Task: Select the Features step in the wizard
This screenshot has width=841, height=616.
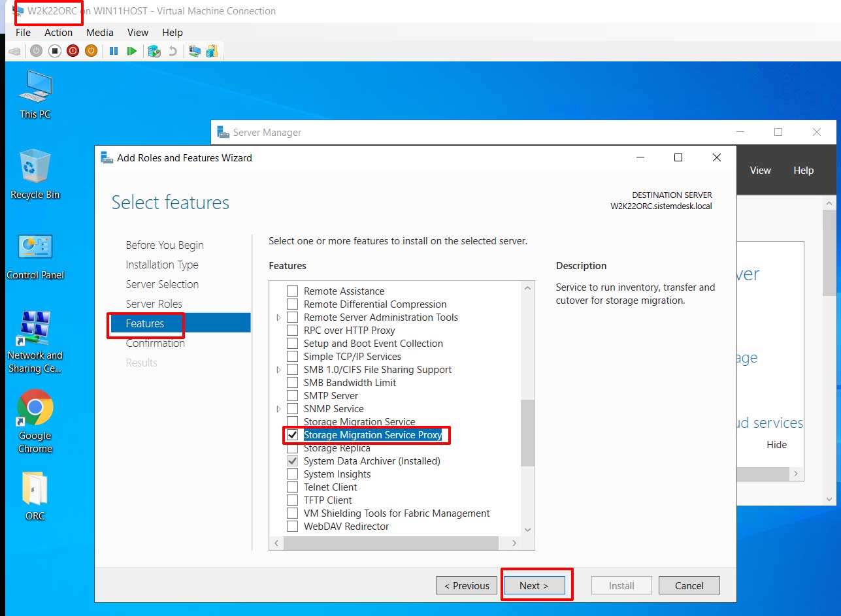Action: tap(180, 323)
